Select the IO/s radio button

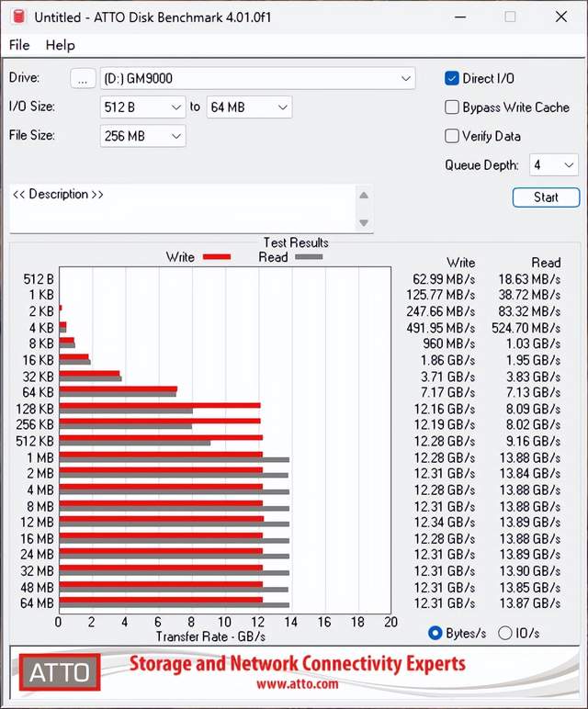tap(504, 633)
